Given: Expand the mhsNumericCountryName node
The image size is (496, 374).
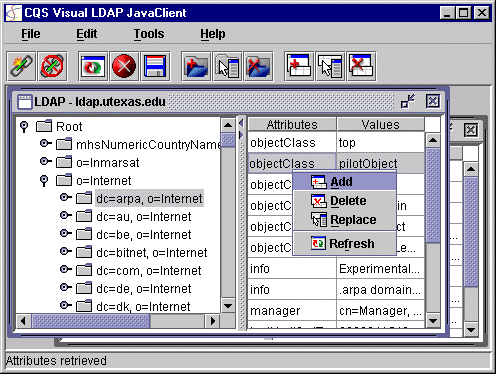Looking at the screenshot, I should (46, 143).
